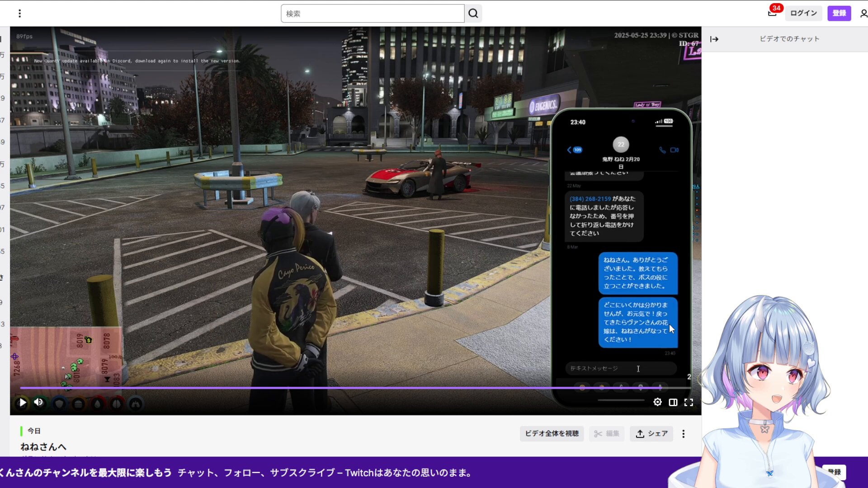Toggle theatre mode icon

pyautogui.click(x=673, y=402)
